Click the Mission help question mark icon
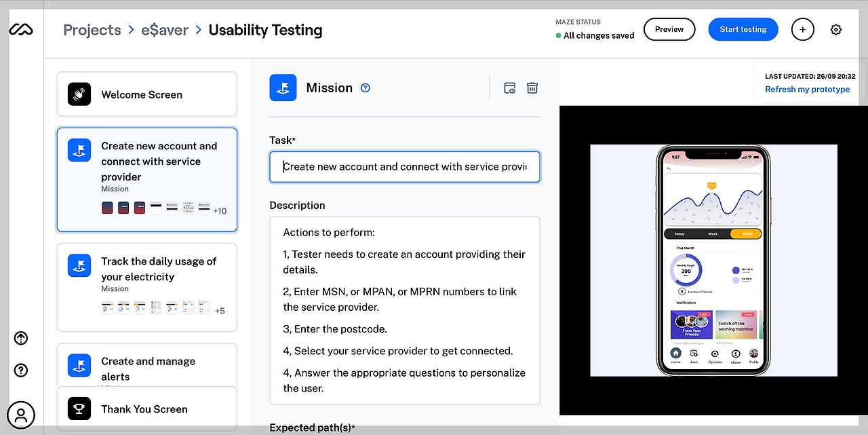The height and width of the screenshot is (435, 868). tap(366, 88)
